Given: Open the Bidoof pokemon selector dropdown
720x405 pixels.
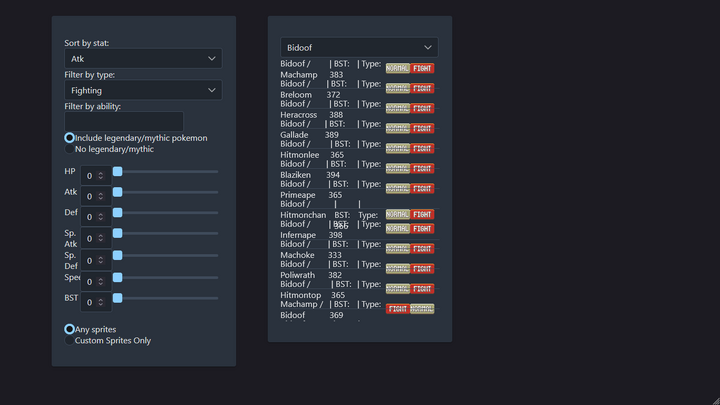Looking at the screenshot, I should [x=359, y=47].
